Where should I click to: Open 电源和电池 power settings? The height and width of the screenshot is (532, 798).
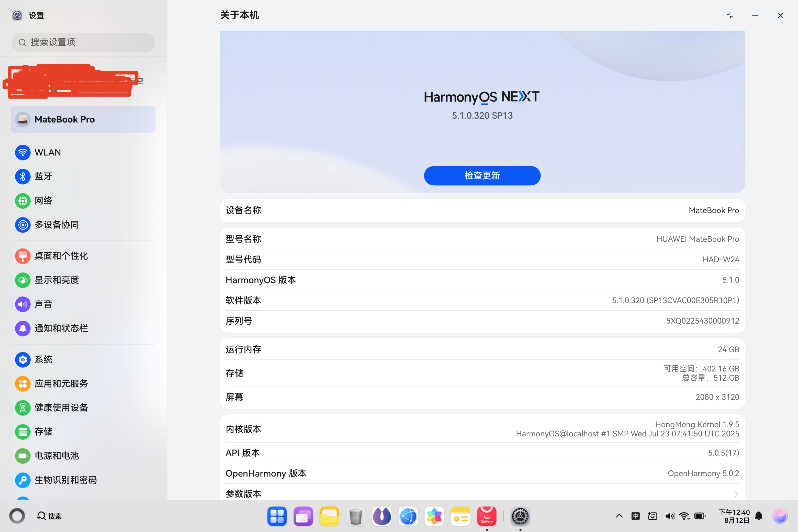pos(83,456)
